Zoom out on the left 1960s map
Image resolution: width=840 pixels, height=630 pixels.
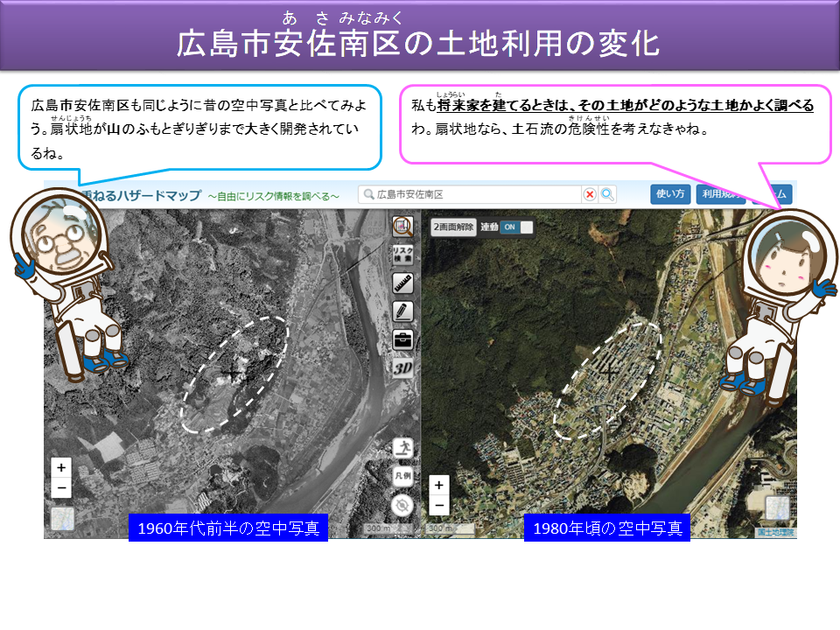click(x=61, y=488)
